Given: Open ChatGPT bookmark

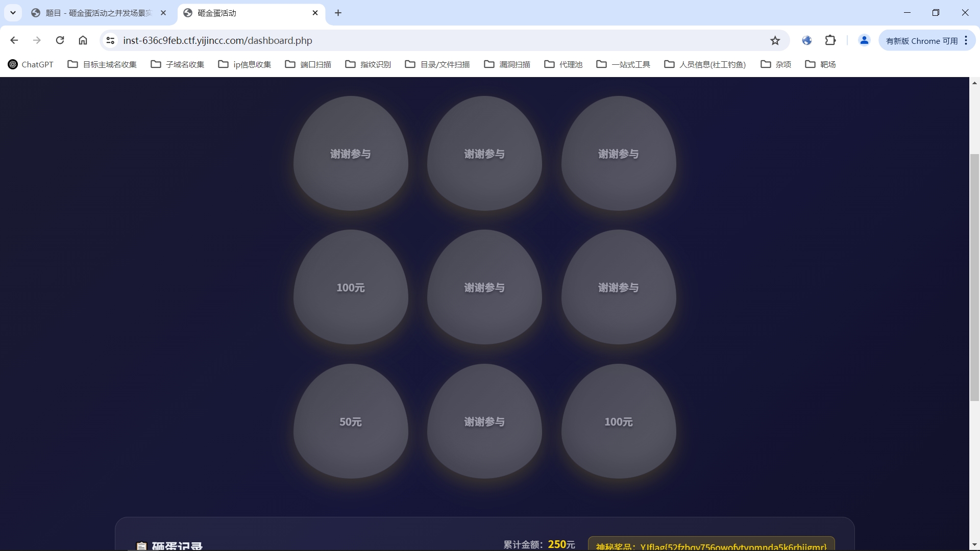Looking at the screenshot, I should [31, 64].
